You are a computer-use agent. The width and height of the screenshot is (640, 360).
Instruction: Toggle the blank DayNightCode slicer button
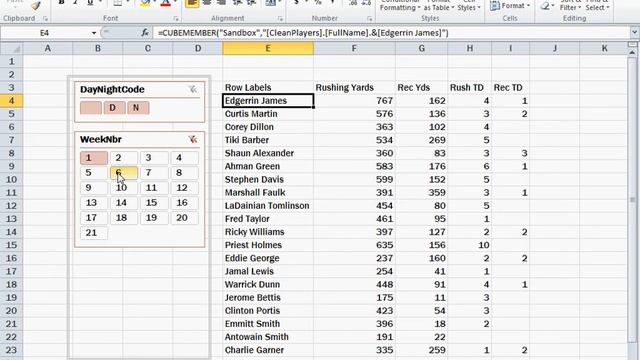[91, 108]
